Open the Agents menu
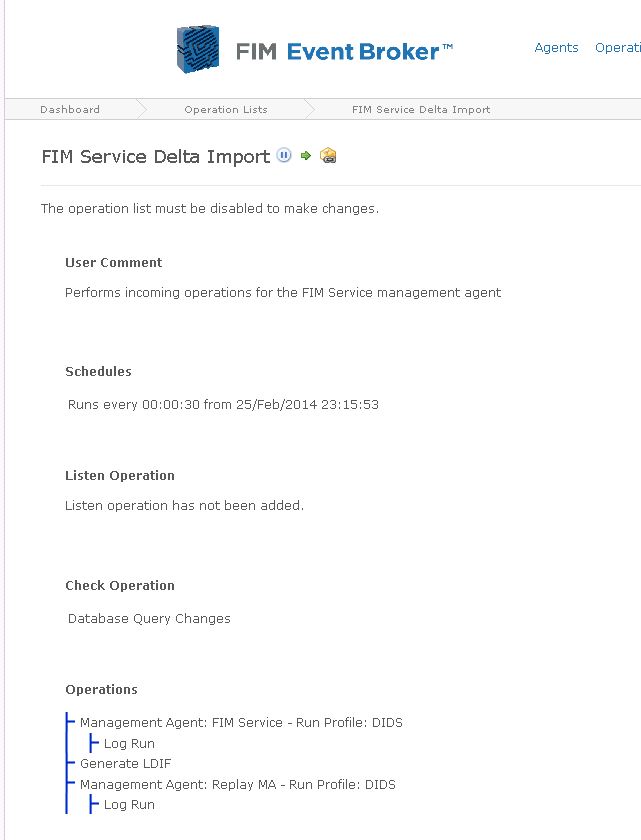This screenshot has height=840, width=641. (556, 48)
